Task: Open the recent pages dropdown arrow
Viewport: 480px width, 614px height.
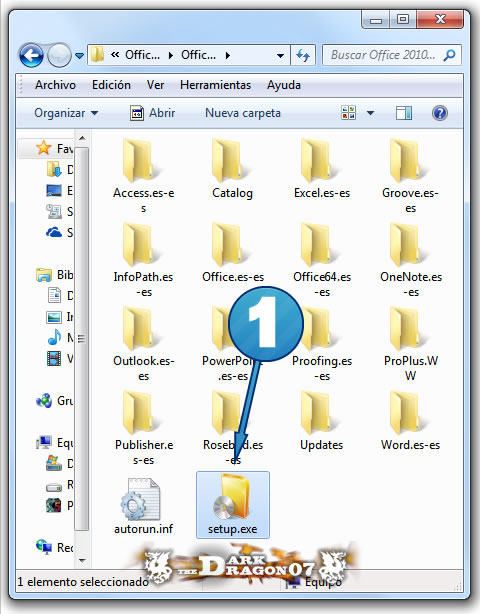Action: (x=79, y=56)
